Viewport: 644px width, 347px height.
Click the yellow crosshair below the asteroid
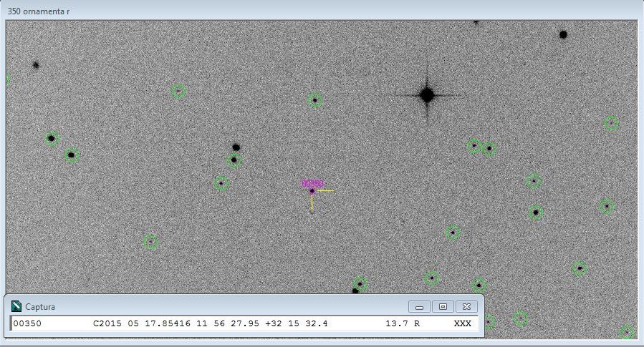coord(312,203)
